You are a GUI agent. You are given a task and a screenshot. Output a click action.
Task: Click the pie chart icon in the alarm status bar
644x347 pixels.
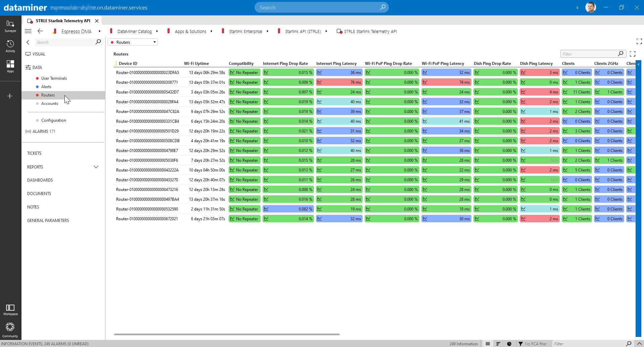click(x=509, y=344)
